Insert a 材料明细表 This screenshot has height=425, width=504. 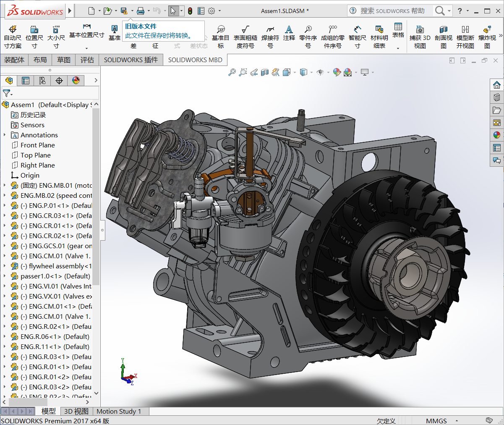click(x=379, y=36)
